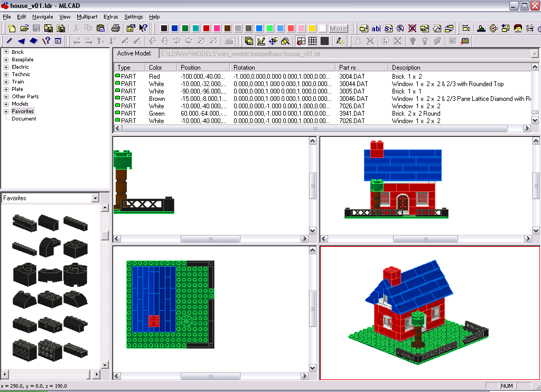This screenshot has height=392, width=541.
Task: Add a comment with the 'ab|' icon
Action: [x=376, y=29]
